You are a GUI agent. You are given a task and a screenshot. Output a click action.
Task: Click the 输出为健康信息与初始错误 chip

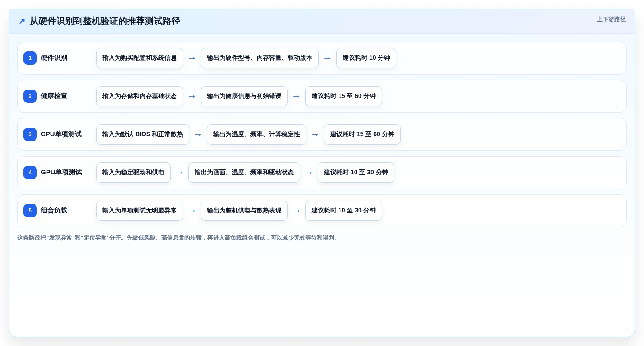244,96
